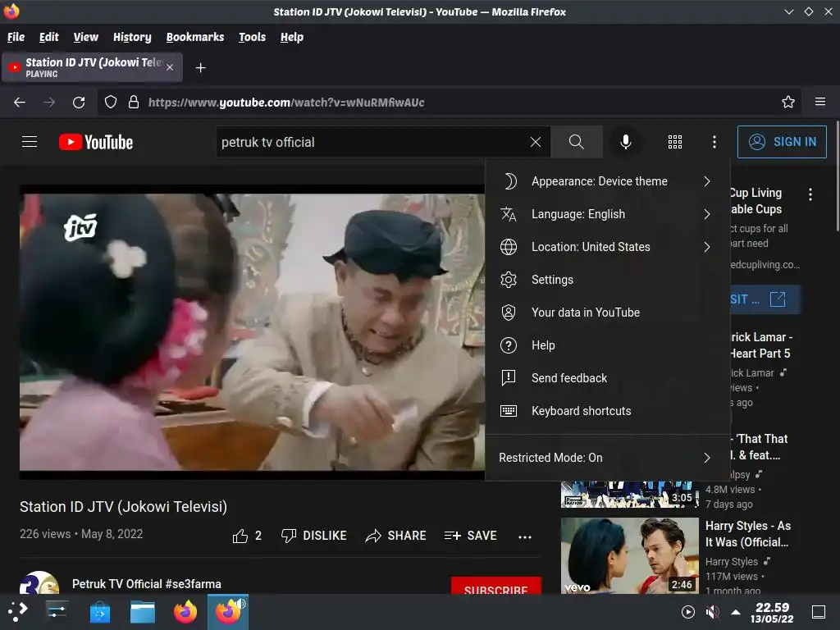Expand Appearance: Device theme submenu

click(607, 181)
